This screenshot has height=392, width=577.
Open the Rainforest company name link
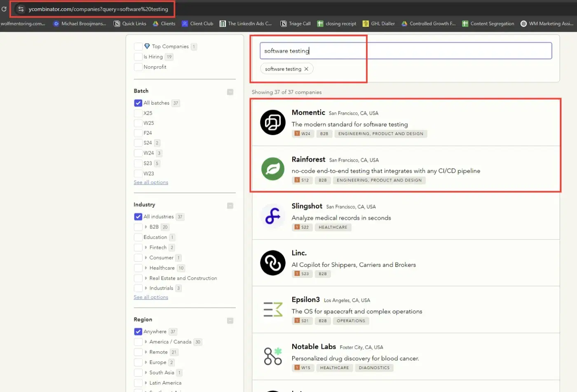coord(308,160)
